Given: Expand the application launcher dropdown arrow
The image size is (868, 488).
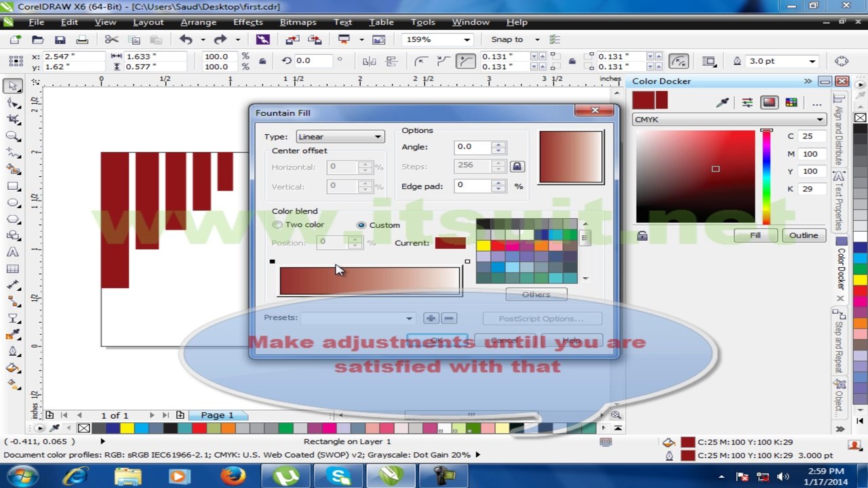Looking at the screenshot, I should [361, 40].
